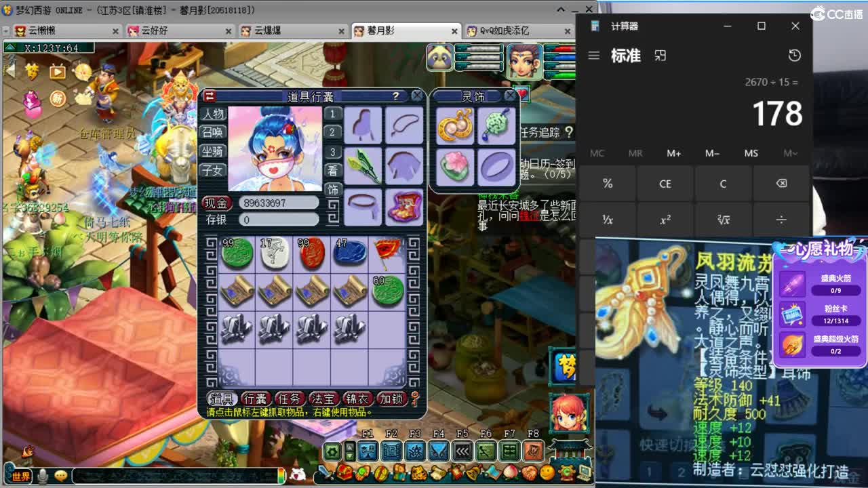Click the 子女 side button
This screenshot has width=868, height=488.
click(213, 170)
